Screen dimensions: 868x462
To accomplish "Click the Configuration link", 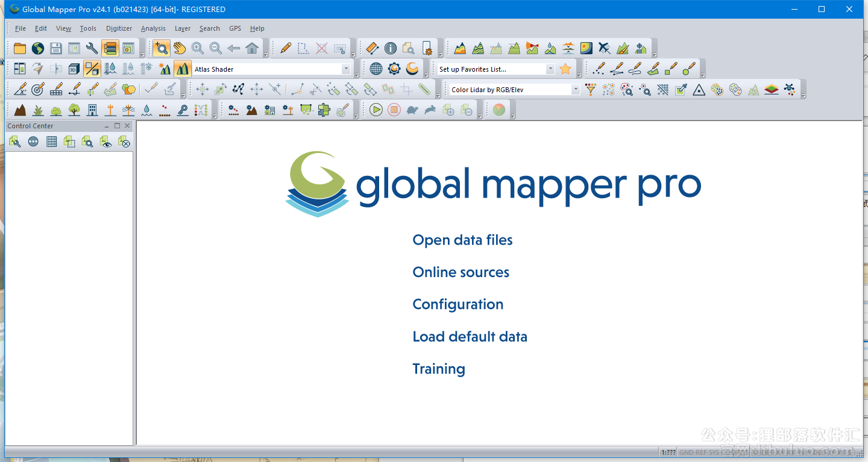I will click(458, 305).
